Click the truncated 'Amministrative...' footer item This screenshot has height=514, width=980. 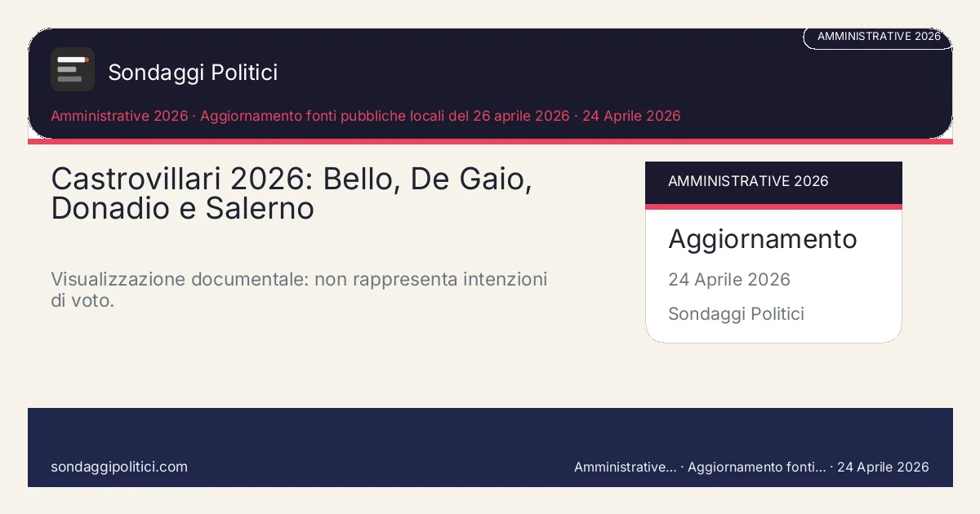(x=625, y=467)
